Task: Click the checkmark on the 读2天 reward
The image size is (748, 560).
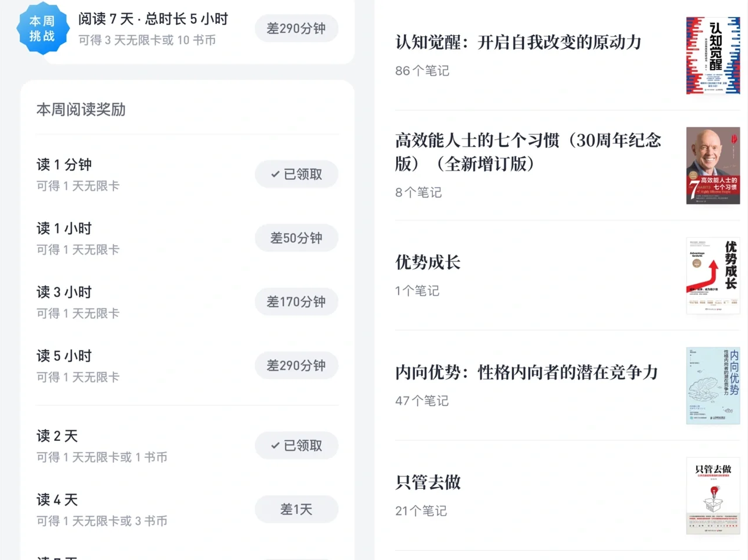Action: coord(275,445)
